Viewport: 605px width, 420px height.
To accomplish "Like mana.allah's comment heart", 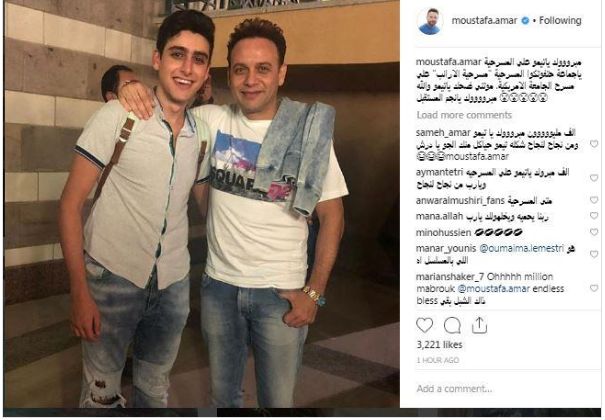I will click(594, 216).
